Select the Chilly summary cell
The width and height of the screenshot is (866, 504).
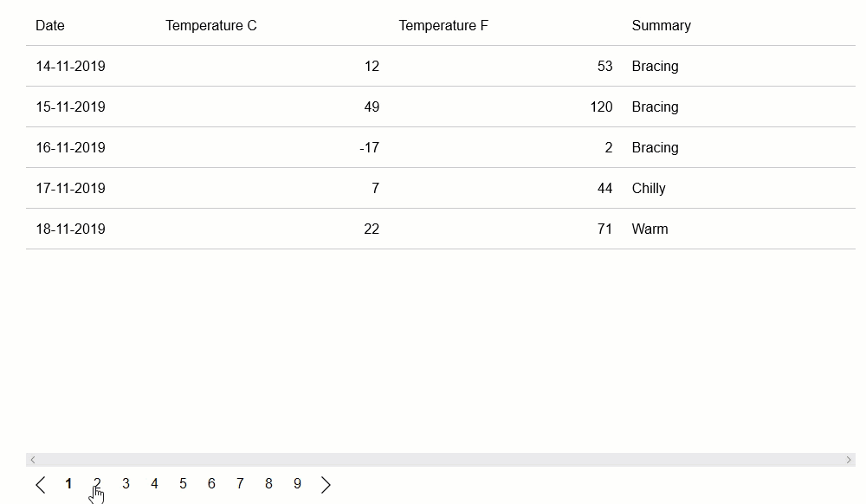pyautogui.click(x=649, y=189)
